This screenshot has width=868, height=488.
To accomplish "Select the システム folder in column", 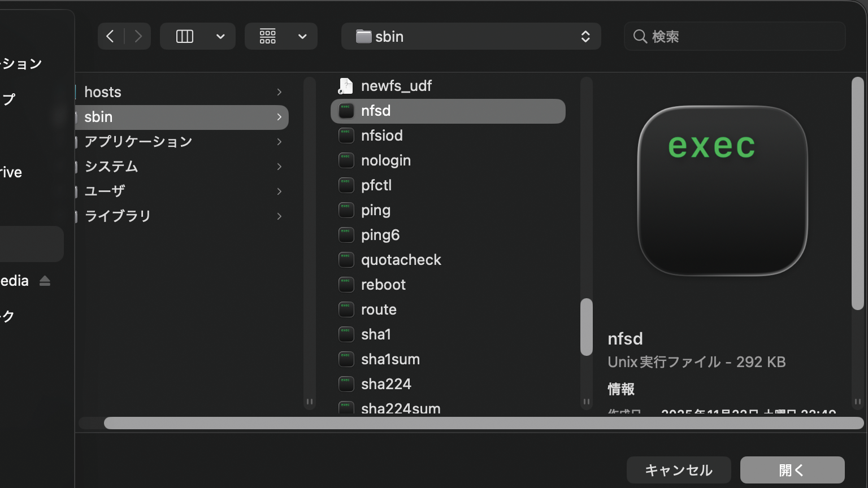I will pyautogui.click(x=111, y=167).
